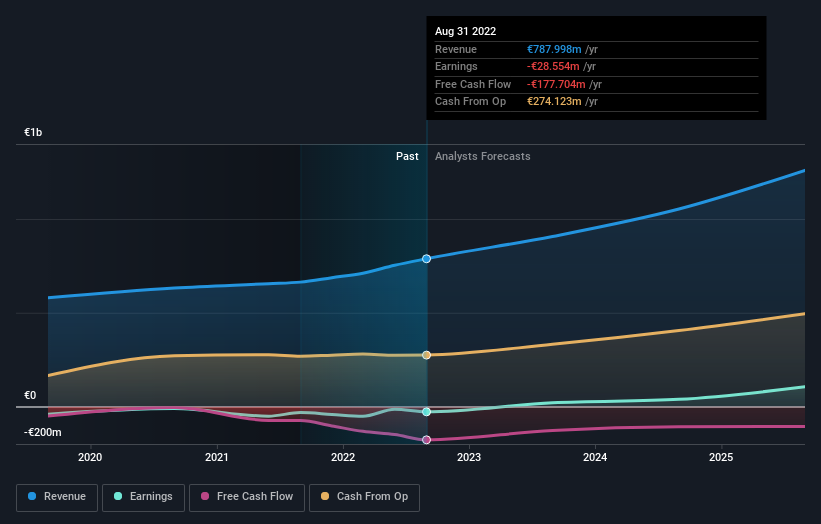This screenshot has height=524, width=821.
Task: Click the teal Earnings data point marker
Action: pyautogui.click(x=426, y=412)
